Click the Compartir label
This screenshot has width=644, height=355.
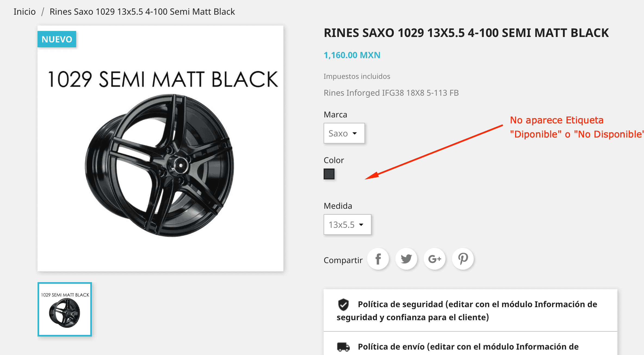coord(343,260)
